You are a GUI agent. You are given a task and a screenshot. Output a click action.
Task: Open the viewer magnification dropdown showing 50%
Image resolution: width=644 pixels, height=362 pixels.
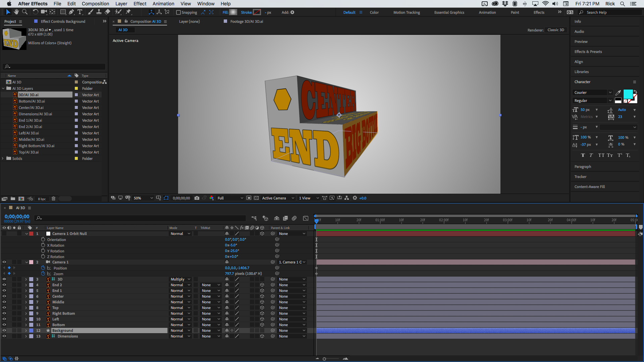143,198
